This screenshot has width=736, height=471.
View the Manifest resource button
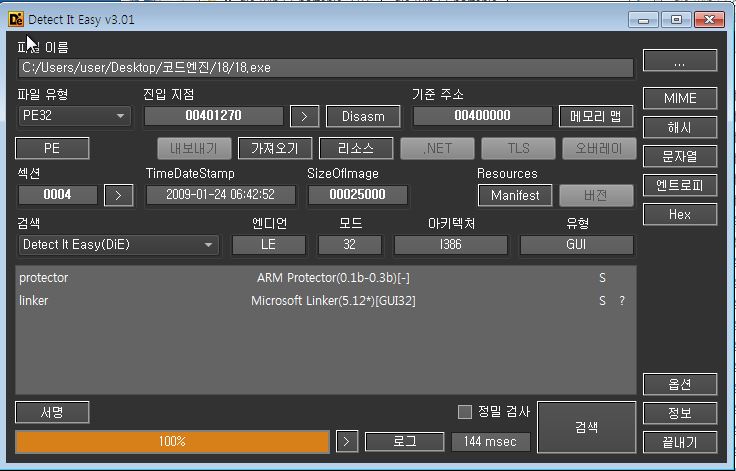coord(515,195)
